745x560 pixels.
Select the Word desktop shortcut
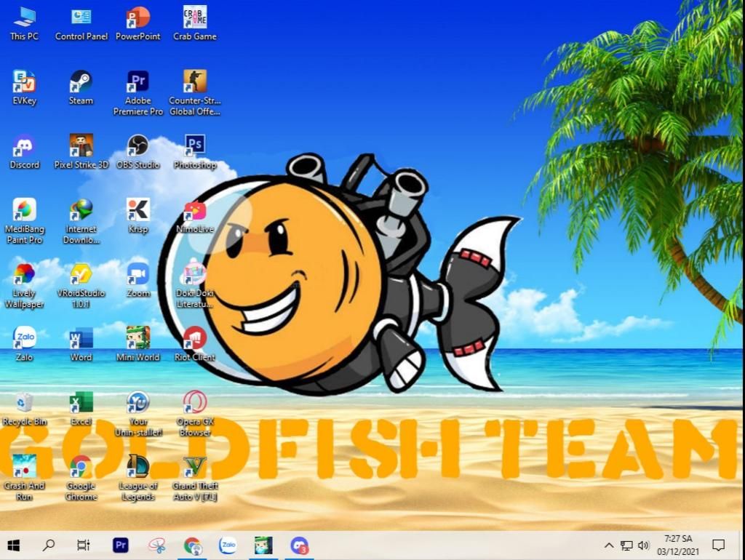point(81,344)
